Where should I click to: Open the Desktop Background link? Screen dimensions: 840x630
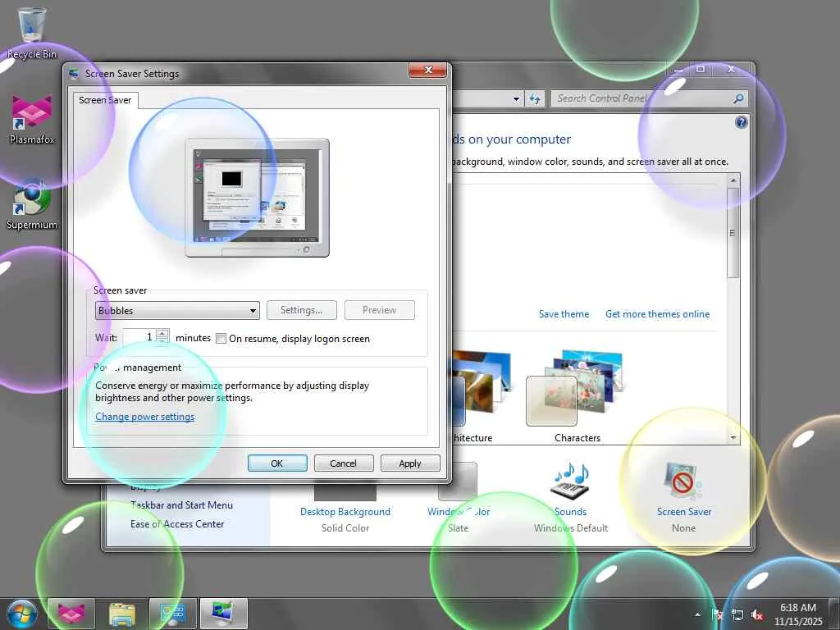click(345, 512)
